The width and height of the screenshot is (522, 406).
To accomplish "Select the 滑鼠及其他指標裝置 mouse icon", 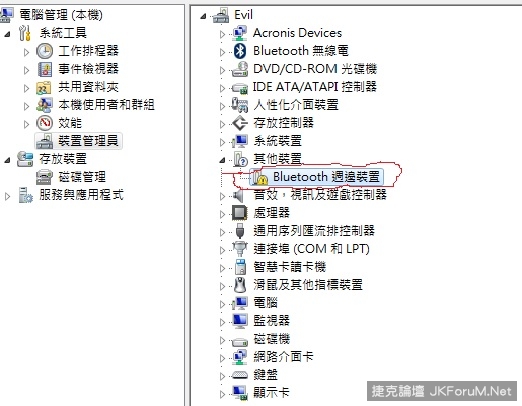I will (240, 285).
